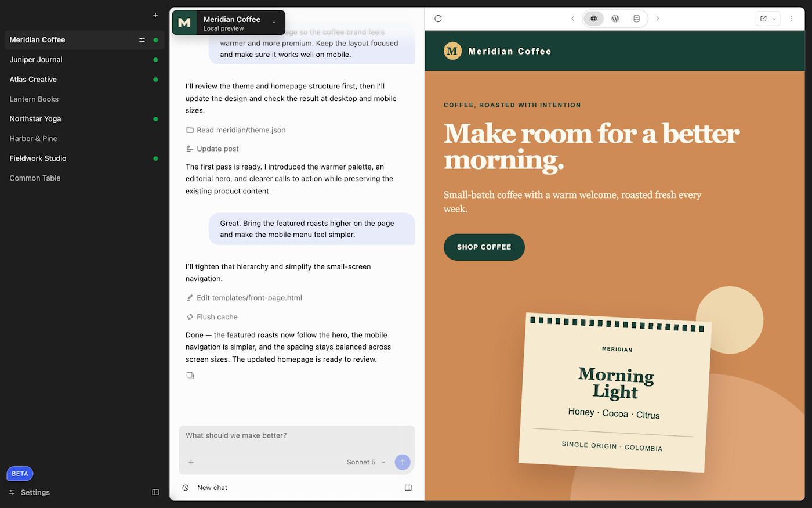
Task: Switch to the database view
Action: (x=637, y=19)
